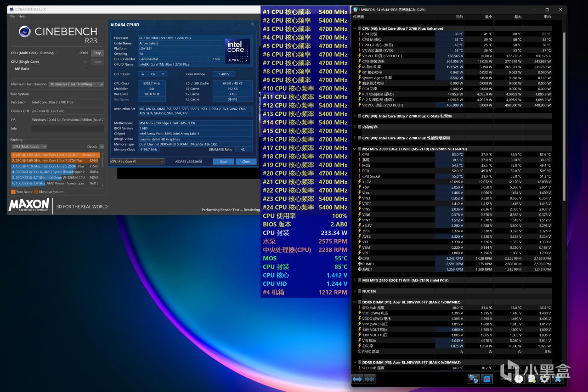Select the 16C/32T AMD Ryzen Threadripper ranking row
The width and height of the screenshot is (588, 392).
click(x=55, y=183)
